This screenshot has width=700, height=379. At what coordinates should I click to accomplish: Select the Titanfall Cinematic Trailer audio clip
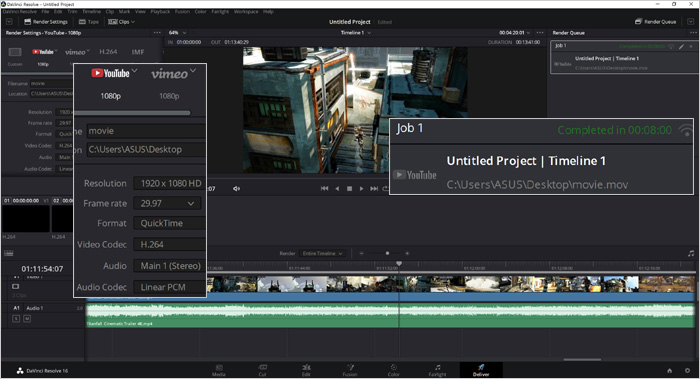[390, 315]
